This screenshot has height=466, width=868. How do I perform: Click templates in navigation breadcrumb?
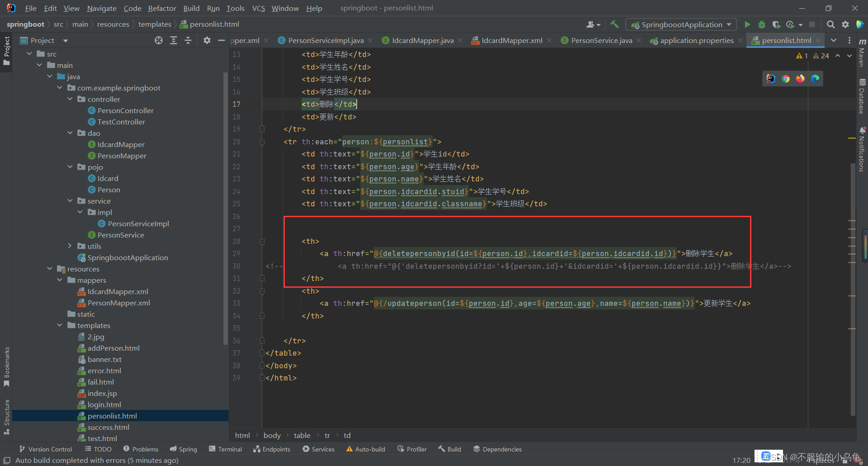(x=155, y=24)
